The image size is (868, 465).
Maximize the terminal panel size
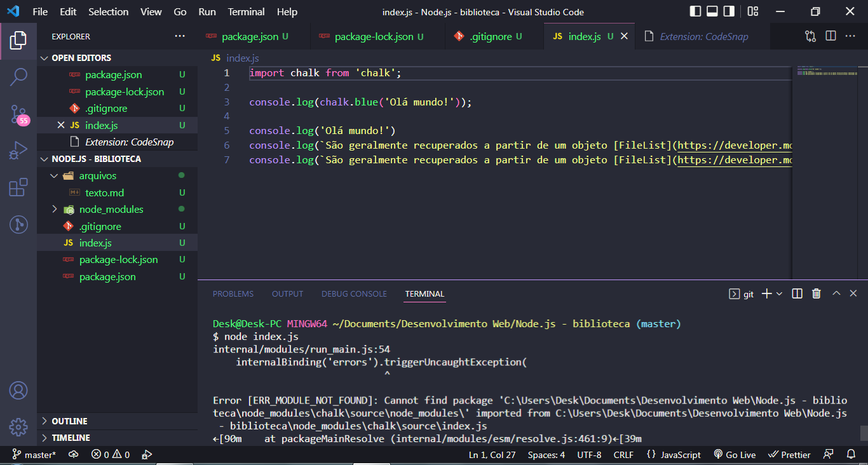(x=836, y=293)
